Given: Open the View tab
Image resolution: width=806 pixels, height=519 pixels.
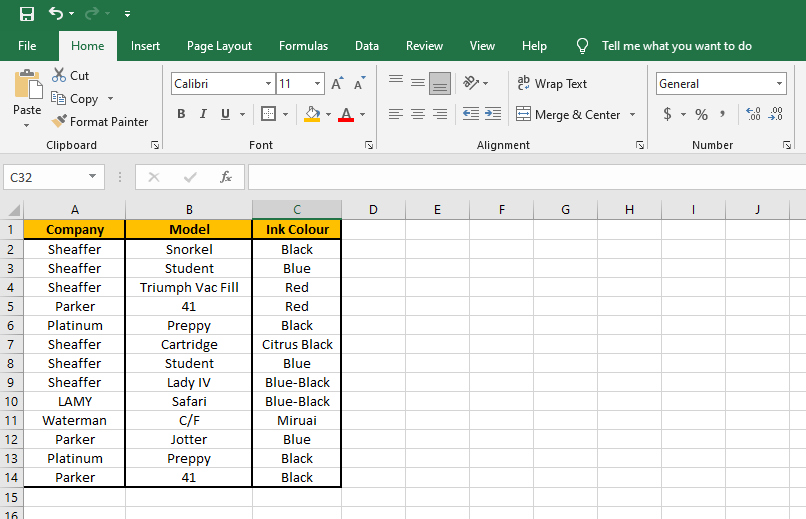Looking at the screenshot, I should pyautogui.click(x=482, y=46).
